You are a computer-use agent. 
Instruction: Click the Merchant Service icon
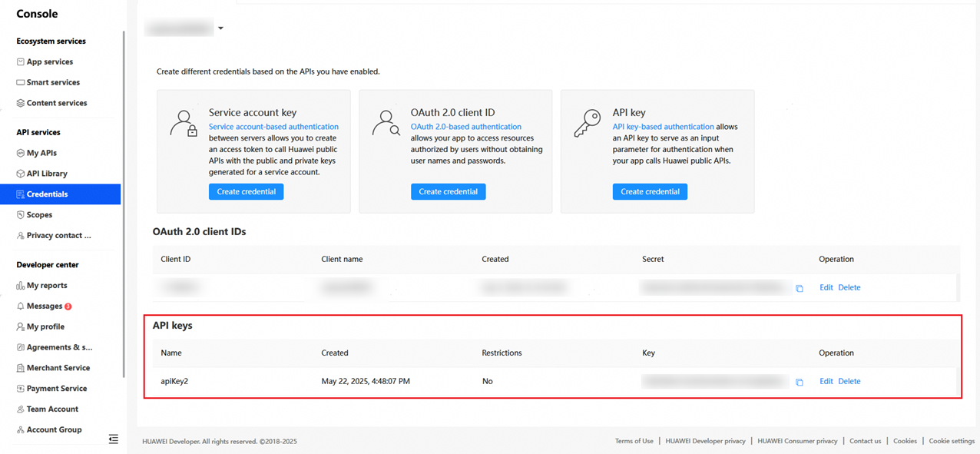21,368
